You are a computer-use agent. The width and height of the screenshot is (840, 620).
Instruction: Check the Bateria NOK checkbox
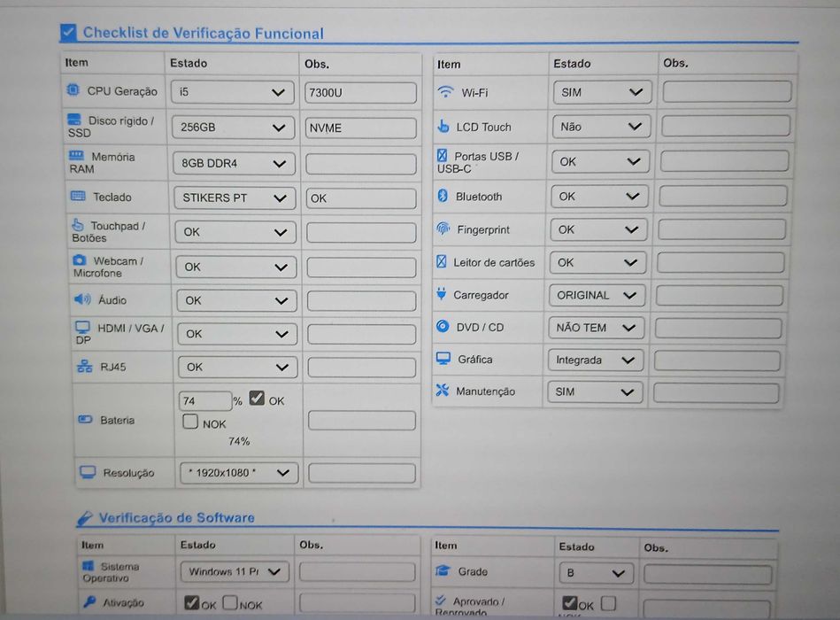point(189,422)
